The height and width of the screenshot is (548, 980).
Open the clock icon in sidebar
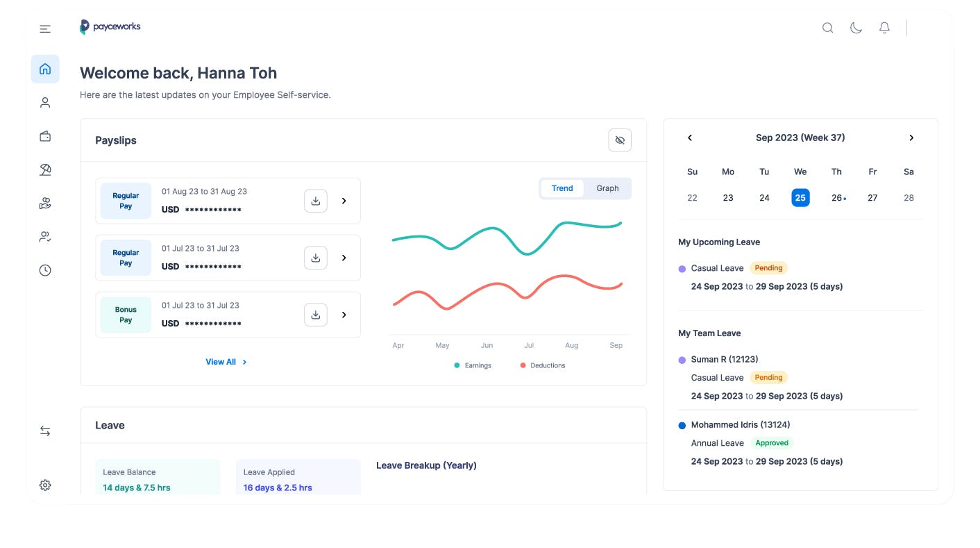[x=45, y=270]
